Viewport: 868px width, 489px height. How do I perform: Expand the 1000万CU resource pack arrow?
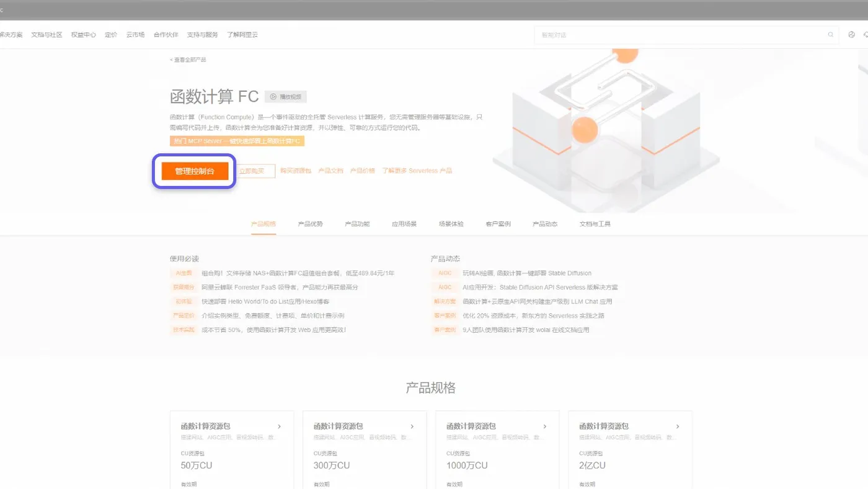pyautogui.click(x=545, y=426)
